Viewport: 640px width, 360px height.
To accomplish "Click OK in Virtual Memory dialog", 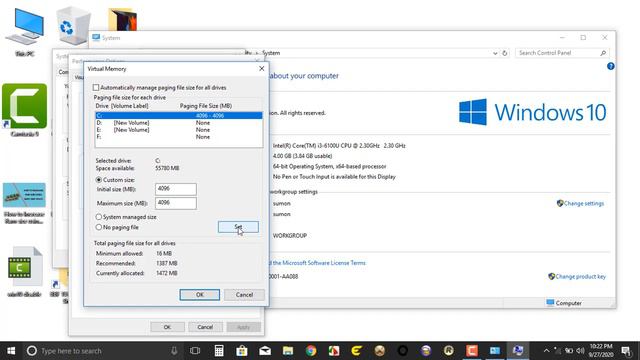I will [x=200, y=295].
